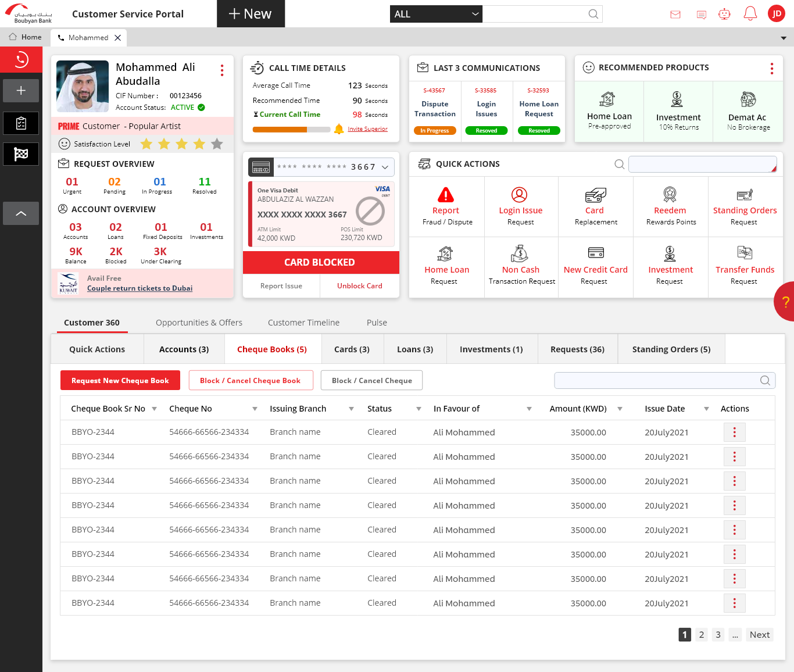Open Issuing Branch column filter arrow
The height and width of the screenshot is (672, 794).
[351, 409]
